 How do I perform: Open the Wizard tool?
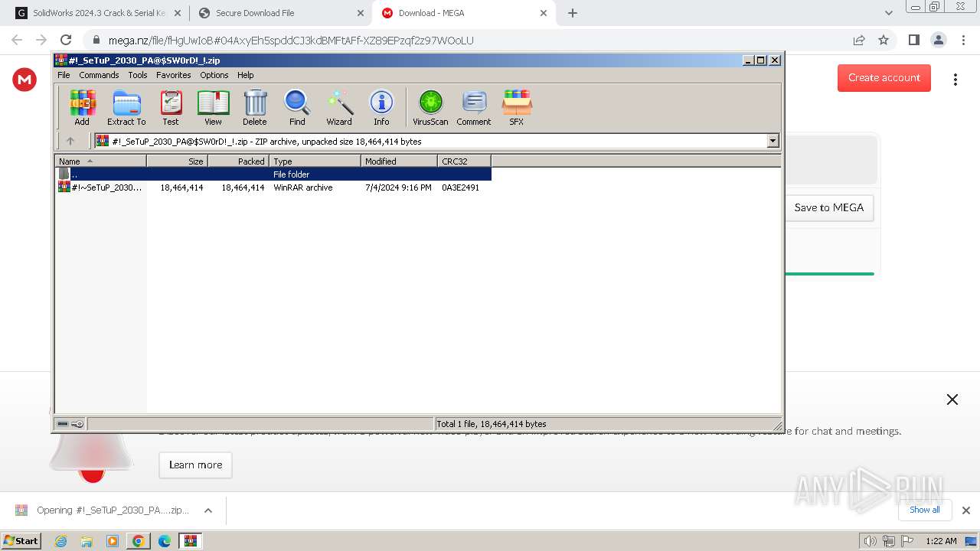click(339, 107)
